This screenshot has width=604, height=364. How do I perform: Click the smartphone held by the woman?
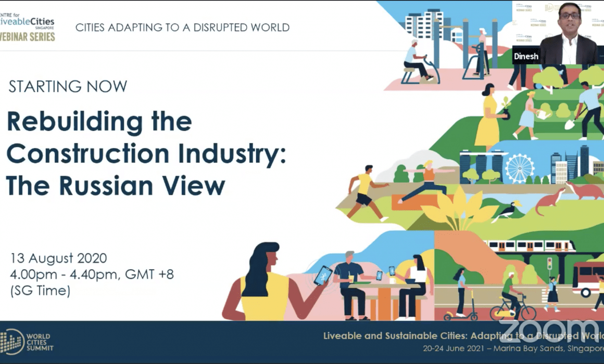tap(323, 275)
